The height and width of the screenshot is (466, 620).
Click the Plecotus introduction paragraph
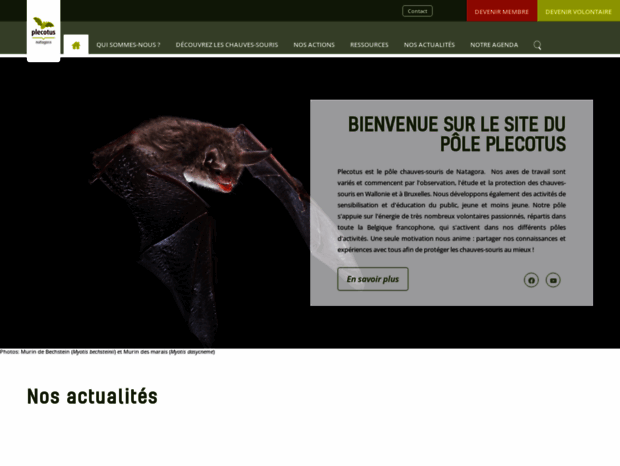click(x=452, y=211)
